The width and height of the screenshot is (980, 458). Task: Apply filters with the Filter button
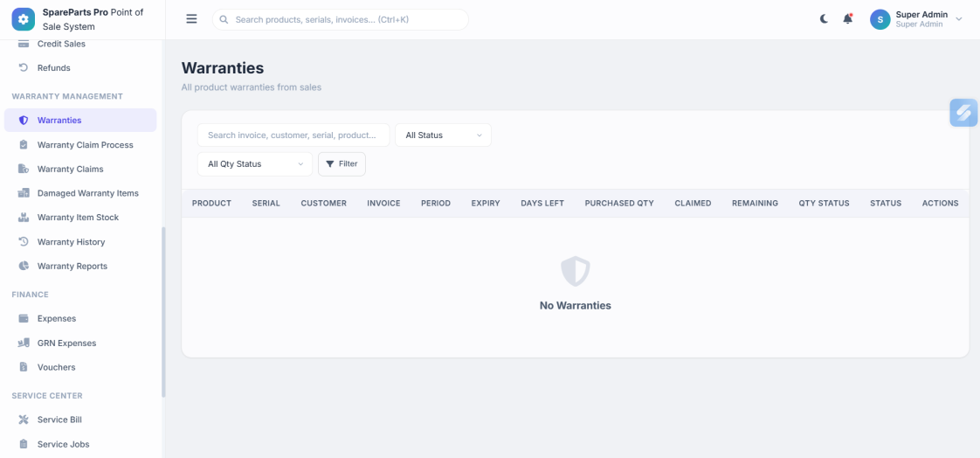342,164
